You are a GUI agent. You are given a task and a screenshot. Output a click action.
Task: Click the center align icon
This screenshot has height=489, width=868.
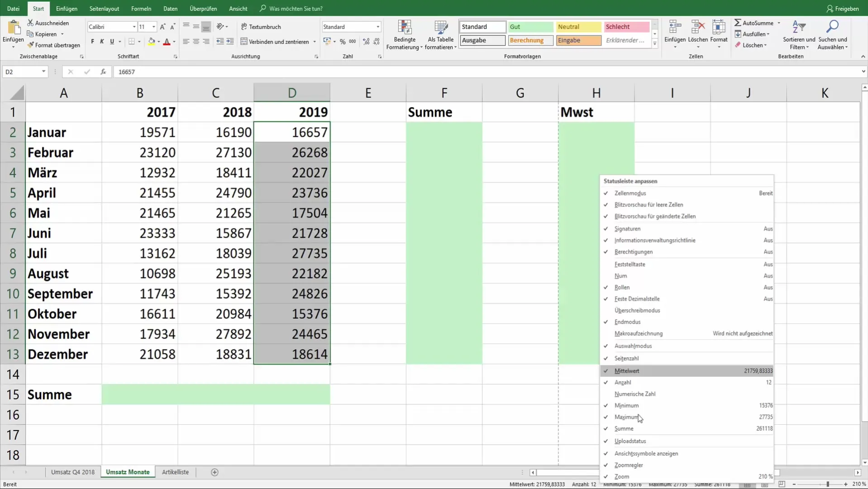[196, 42]
